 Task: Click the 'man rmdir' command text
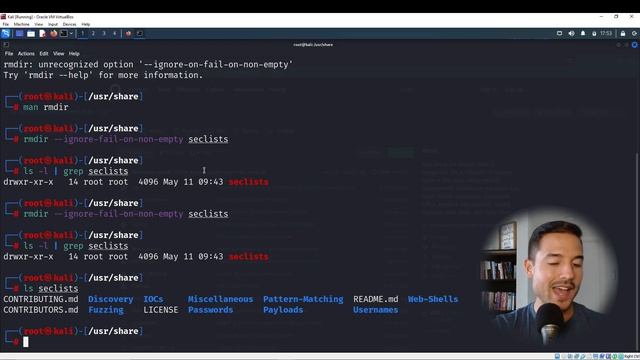point(46,107)
